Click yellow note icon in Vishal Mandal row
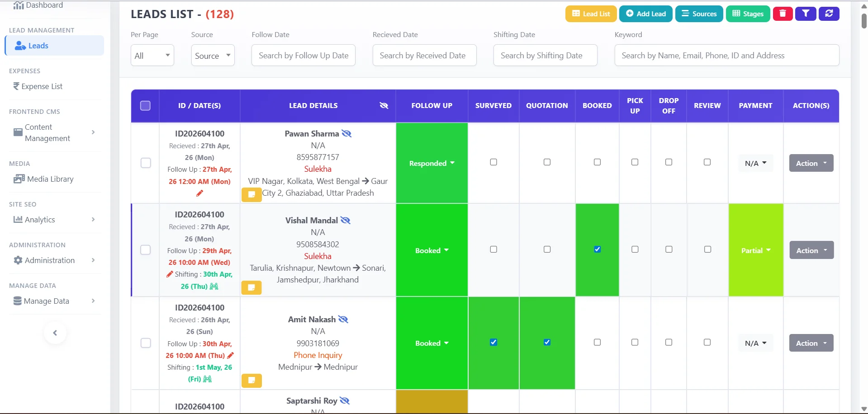The height and width of the screenshot is (414, 868). pyautogui.click(x=251, y=287)
